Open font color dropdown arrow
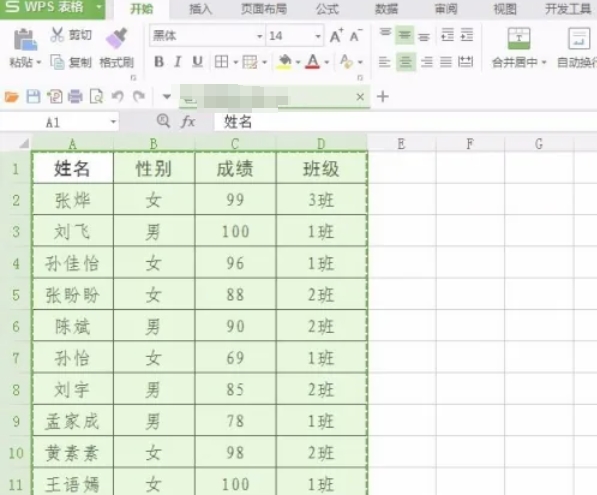Viewport: 597px width, 495px height. point(327,62)
